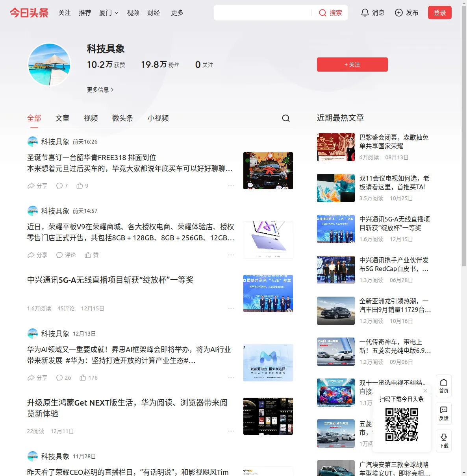
Task: Like the 圣诞节 post with 9 likes
Action: tap(82, 186)
